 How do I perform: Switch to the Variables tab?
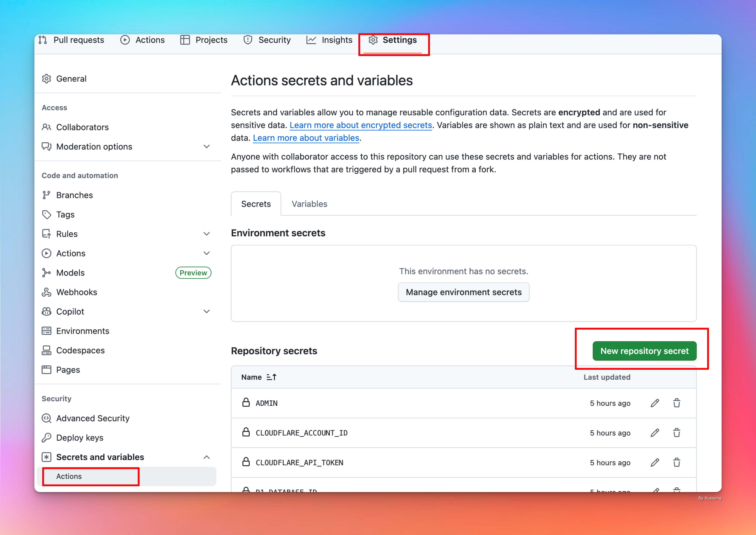click(309, 204)
